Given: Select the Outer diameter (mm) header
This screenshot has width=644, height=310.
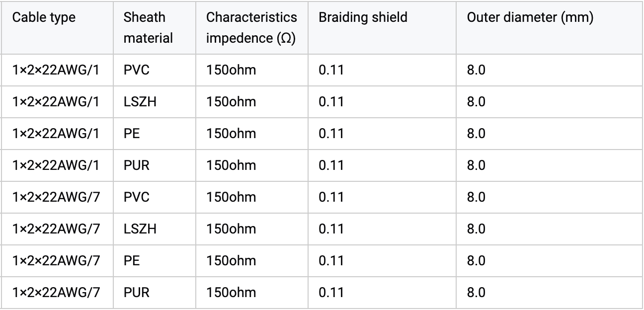Looking at the screenshot, I should (550, 27).
